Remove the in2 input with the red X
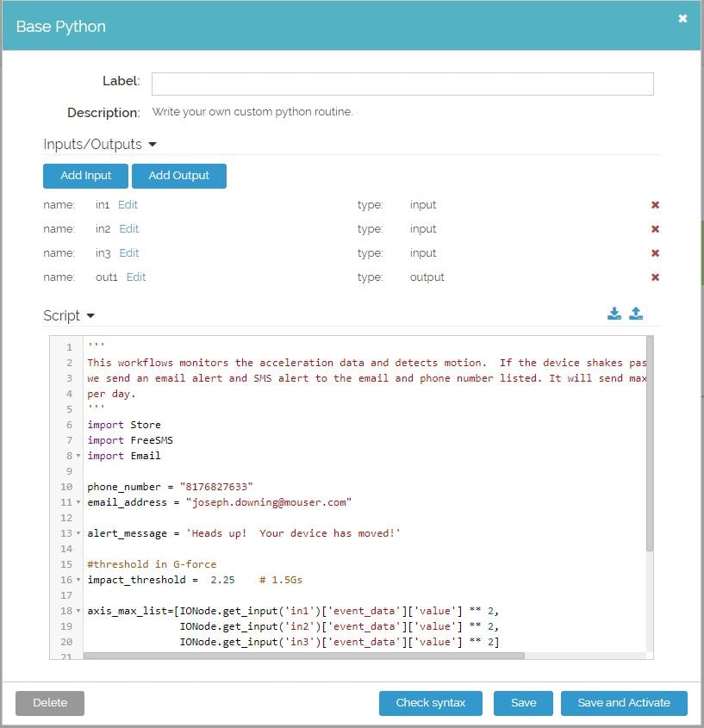This screenshot has width=704, height=728. (x=655, y=229)
